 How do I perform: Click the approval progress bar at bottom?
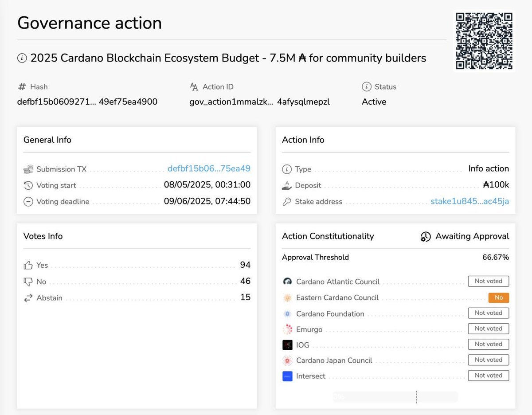click(395, 397)
